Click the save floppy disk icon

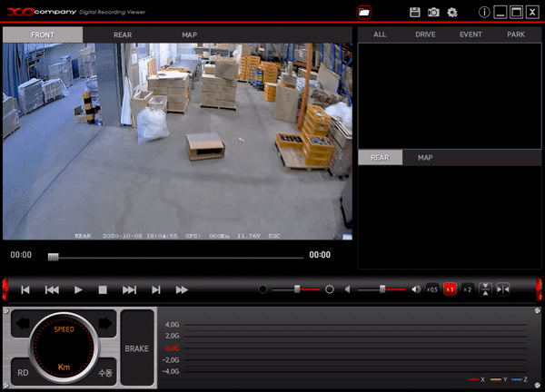(415, 12)
